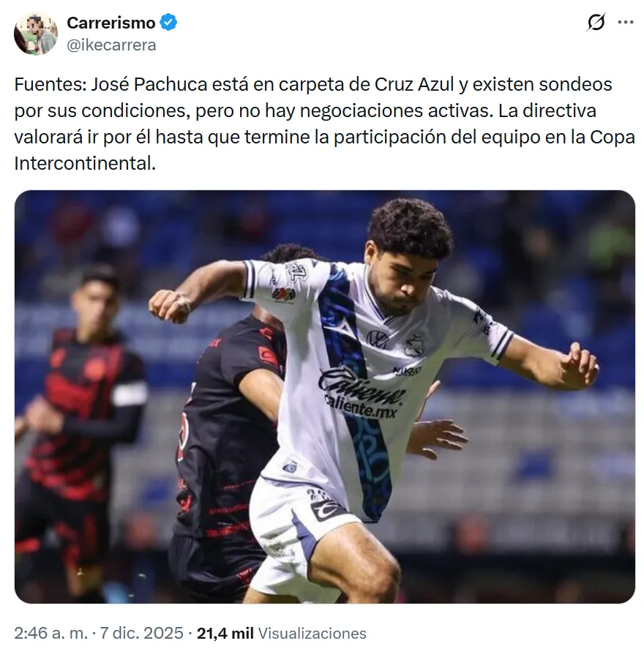Select the words José Pachuca in tweet

click(149, 84)
